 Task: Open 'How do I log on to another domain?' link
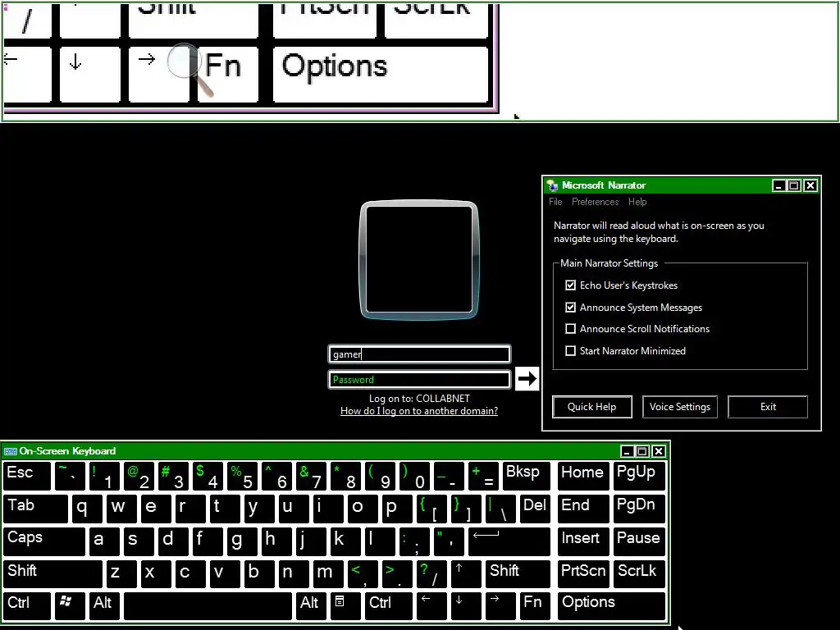pos(419,411)
